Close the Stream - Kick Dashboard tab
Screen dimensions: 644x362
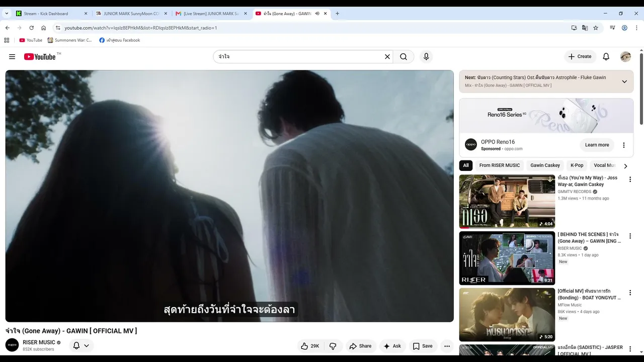[x=86, y=14]
